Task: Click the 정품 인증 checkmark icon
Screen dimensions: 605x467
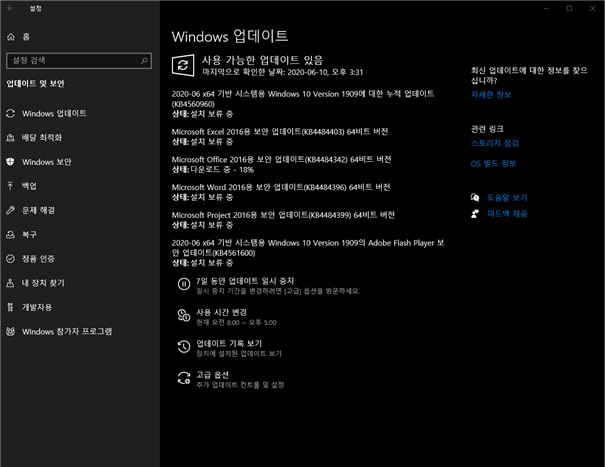Action: click(x=10, y=259)
